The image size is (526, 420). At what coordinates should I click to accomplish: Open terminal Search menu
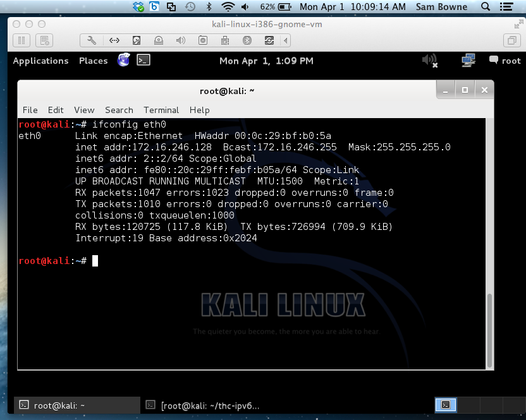[x=119, y=110]
